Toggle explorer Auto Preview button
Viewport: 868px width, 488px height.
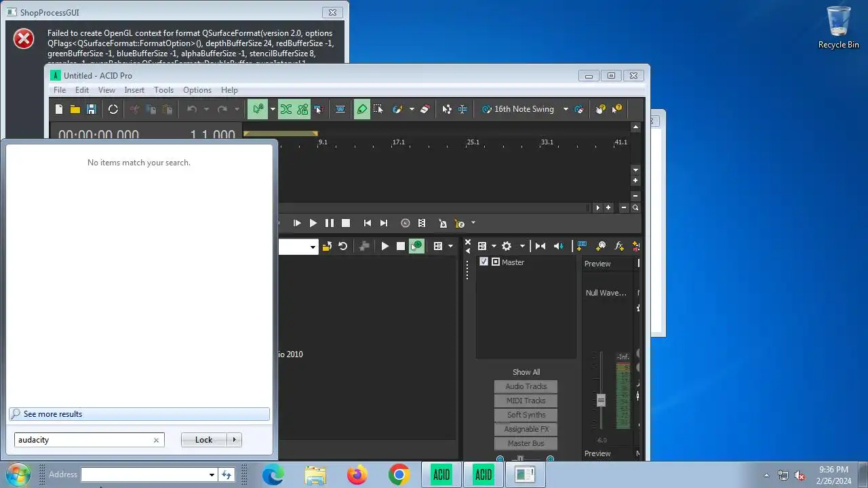417,246
